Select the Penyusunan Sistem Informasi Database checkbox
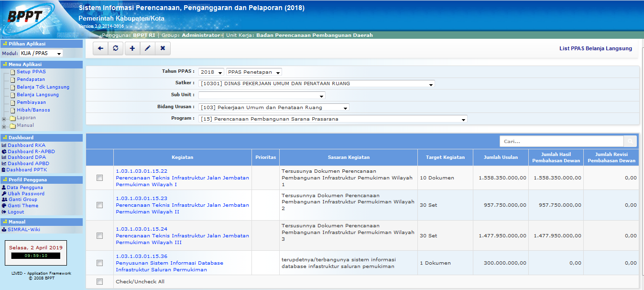 tap(99, 263)
